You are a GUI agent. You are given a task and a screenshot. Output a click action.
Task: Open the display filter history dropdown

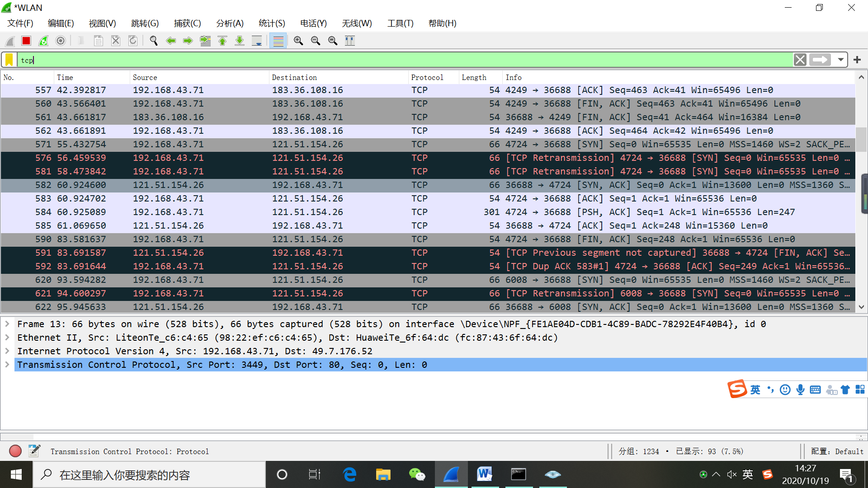click(840, 60)
